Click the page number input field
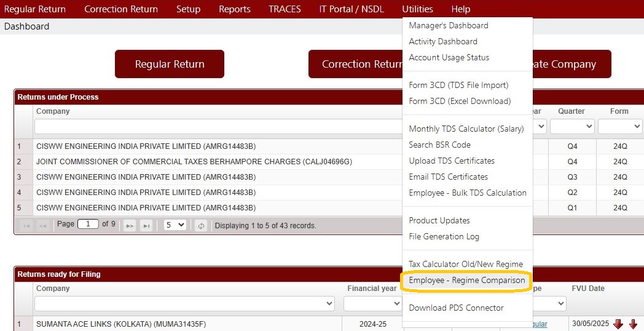This screenshot has width=644, height=331. tap(88, 224)
